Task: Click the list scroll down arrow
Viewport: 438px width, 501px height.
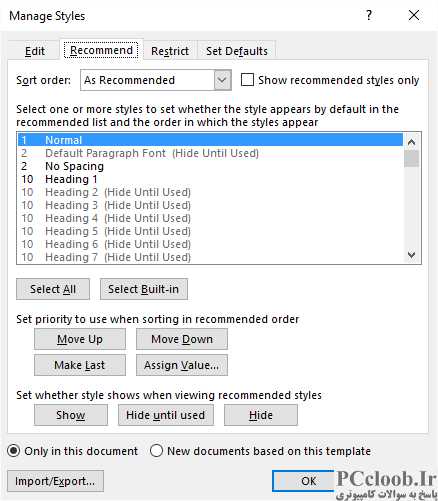Action: tap(411, 255)
